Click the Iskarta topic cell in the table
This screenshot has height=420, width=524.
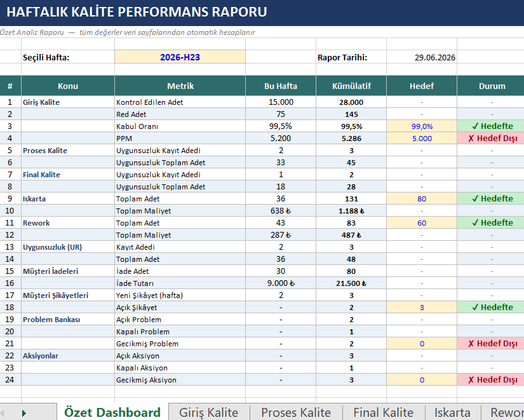click(68, 199)
